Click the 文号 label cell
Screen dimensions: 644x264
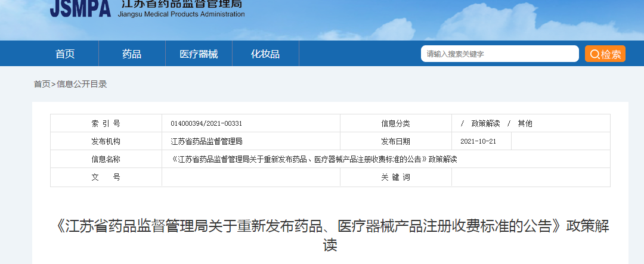106,178
